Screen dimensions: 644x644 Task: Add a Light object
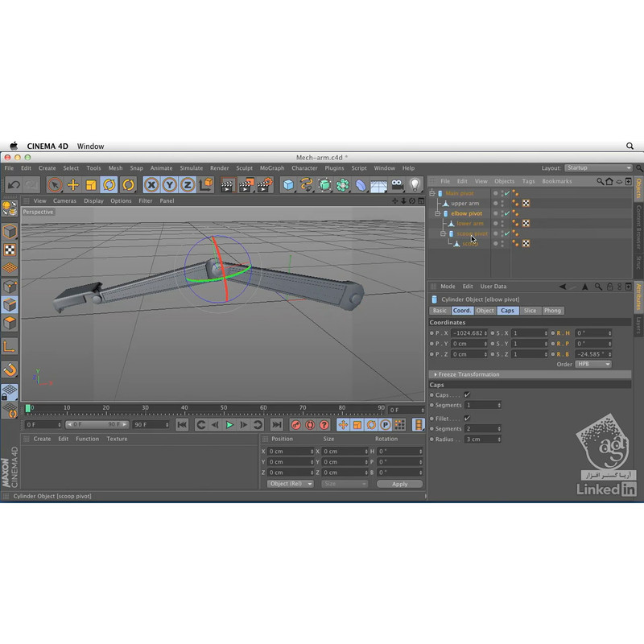pos(415,185)
